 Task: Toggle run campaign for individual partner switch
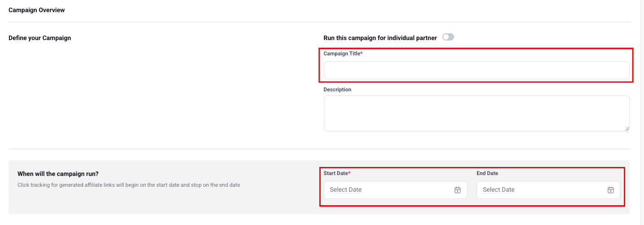448,37
